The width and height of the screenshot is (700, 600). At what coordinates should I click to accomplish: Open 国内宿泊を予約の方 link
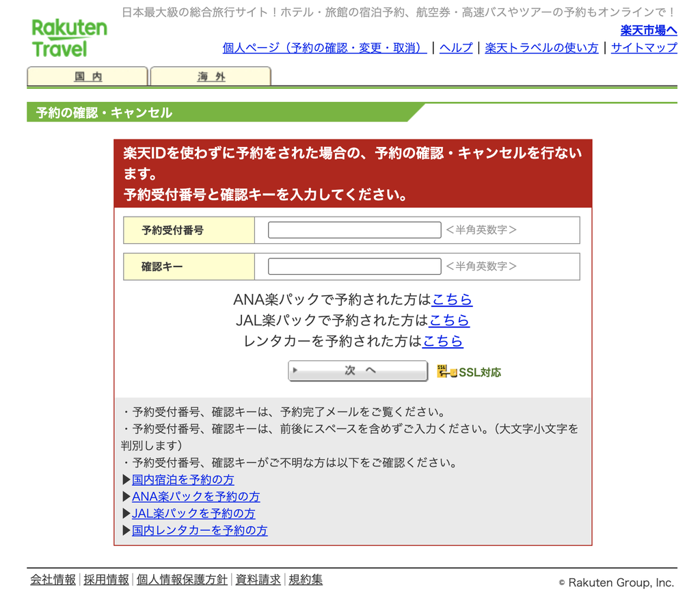(183, 480)
